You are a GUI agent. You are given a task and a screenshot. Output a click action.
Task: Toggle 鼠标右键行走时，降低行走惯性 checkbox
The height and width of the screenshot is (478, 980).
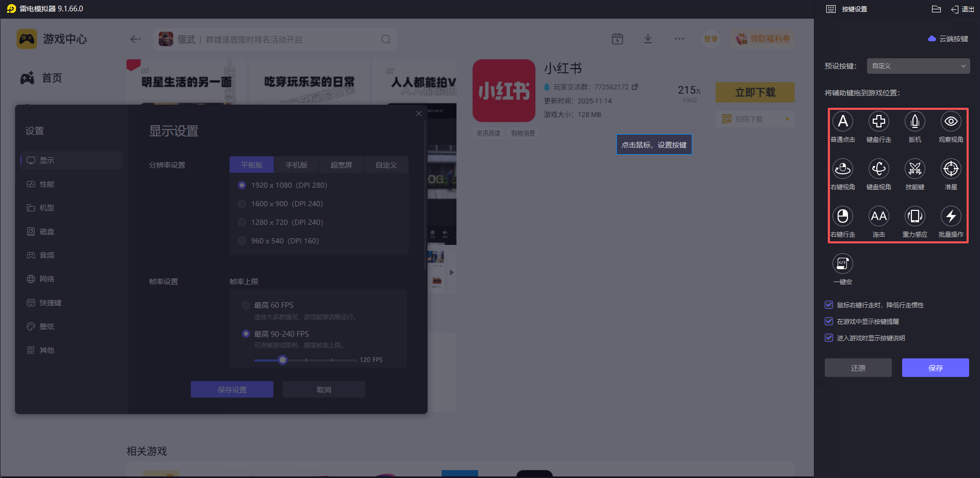coord(829,305)
